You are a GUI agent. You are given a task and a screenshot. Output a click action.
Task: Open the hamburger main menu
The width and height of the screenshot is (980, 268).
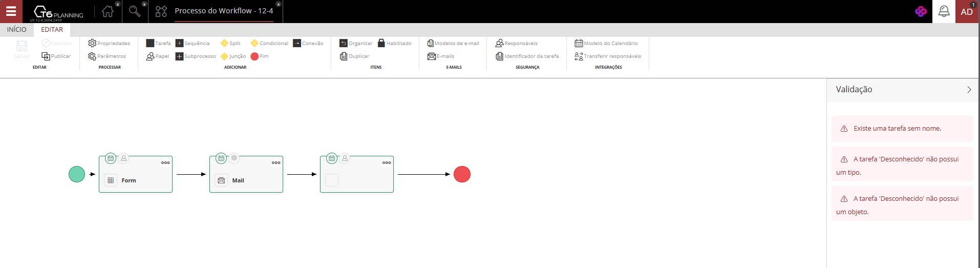click(11, 11)
